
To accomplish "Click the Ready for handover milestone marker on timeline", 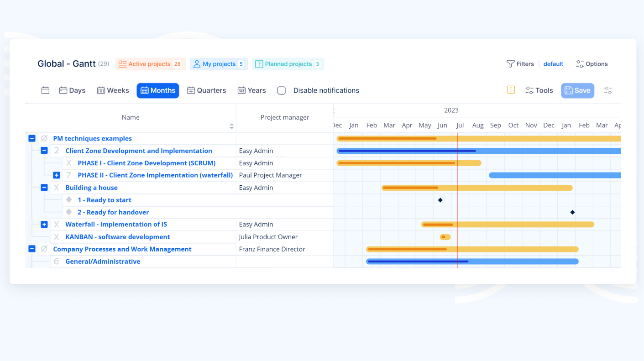I will pos(572,212).
